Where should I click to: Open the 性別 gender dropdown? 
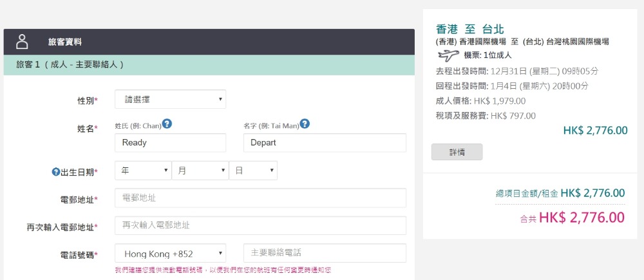(x=170, y=99)
